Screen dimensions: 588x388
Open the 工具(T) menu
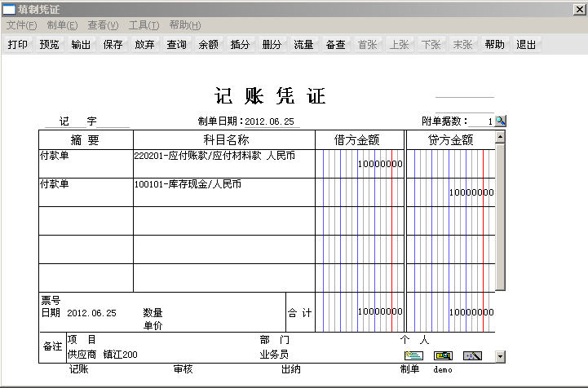[144, 25]
